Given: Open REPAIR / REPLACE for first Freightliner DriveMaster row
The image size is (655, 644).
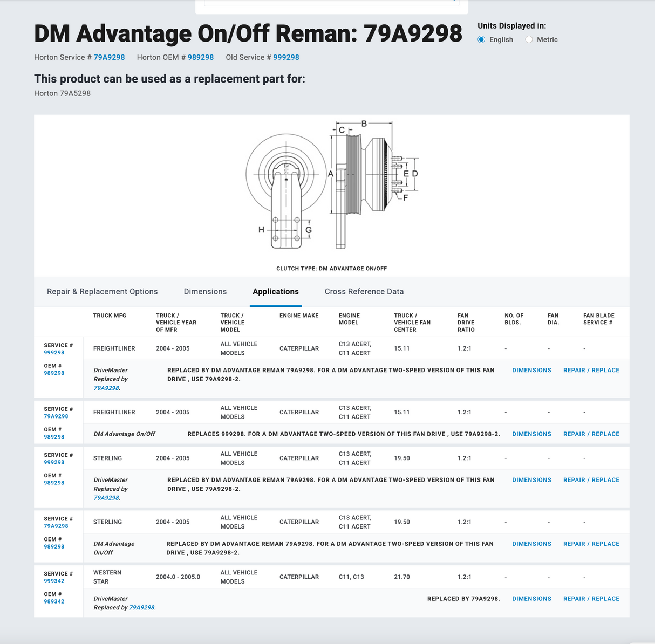Looking at the screenshot, I should 591,370.
